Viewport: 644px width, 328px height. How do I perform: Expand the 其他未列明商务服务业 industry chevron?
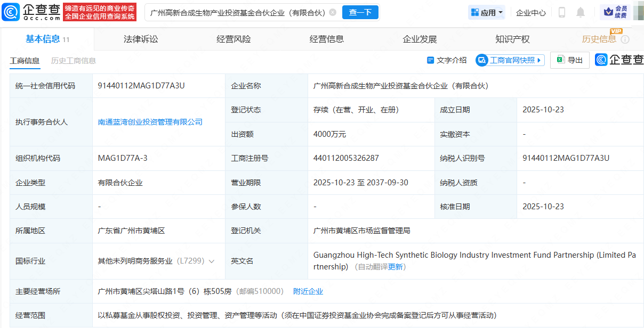tap(212, 261)
